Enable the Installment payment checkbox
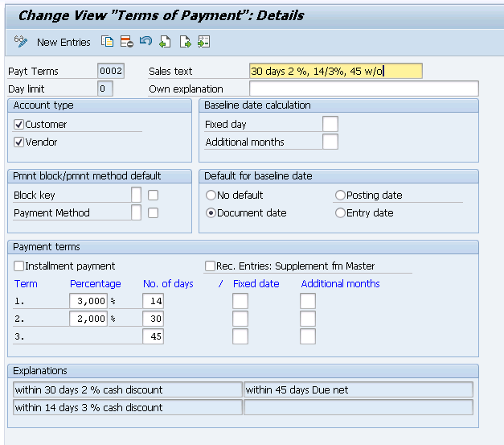Screen dimensions: 504x445 coord(18,266)
